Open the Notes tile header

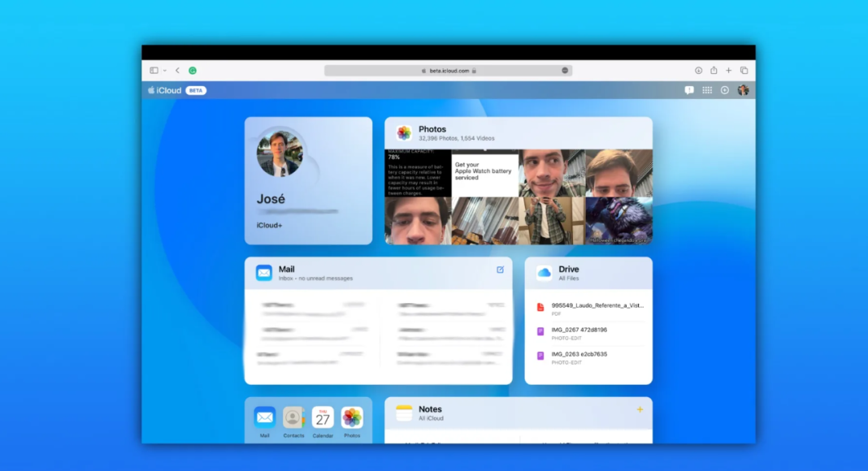coord(519,413)
